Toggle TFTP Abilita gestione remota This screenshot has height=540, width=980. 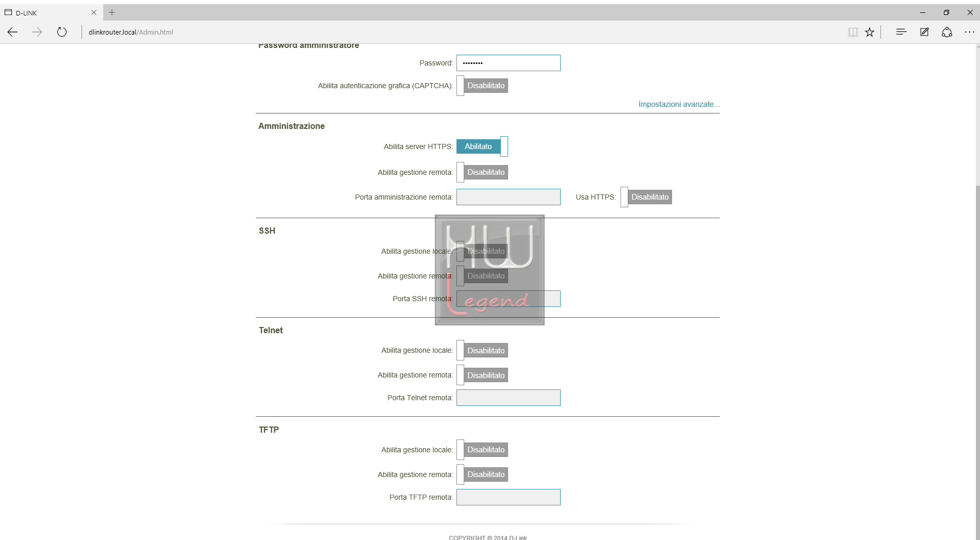(482, 474)
